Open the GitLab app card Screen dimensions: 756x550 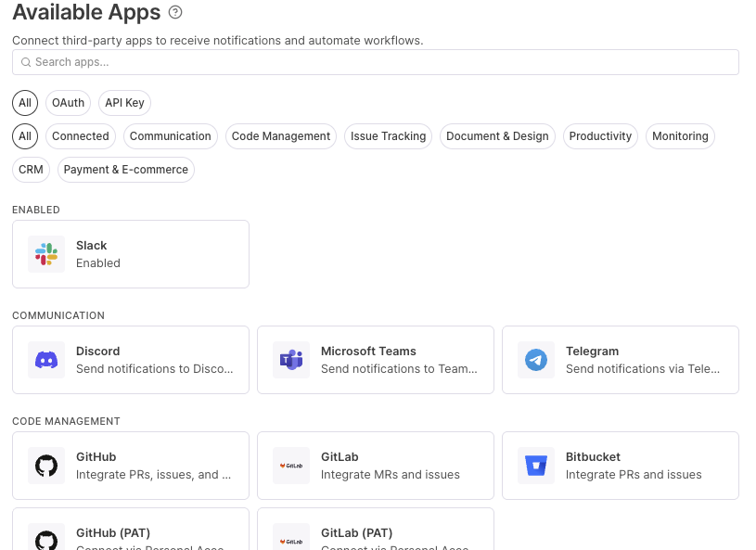[x=376, y=466]
